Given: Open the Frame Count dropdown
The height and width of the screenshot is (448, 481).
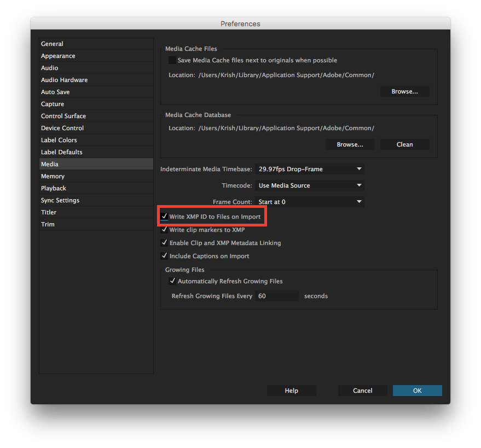Looking at the screenshot, I should [x=310, y=202].
